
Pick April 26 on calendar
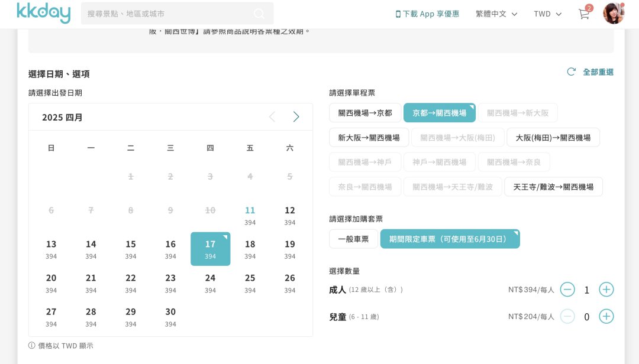(290, 283)
